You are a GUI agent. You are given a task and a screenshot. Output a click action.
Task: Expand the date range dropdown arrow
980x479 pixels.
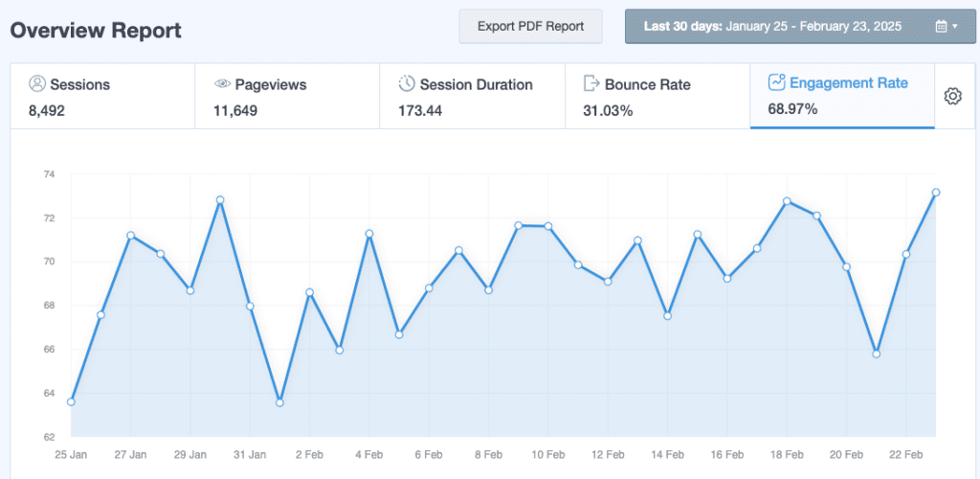(x=955, y=27)
